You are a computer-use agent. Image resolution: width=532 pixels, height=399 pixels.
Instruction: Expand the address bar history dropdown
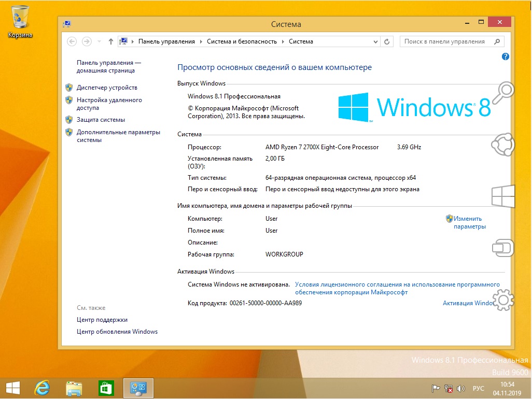(x=375, y=41)
